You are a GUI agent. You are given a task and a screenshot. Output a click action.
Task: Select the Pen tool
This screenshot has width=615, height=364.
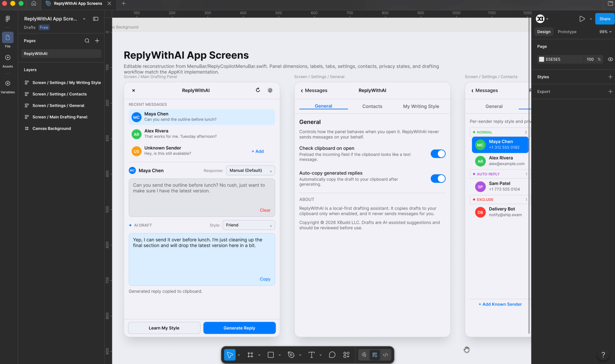coord(291,355)
